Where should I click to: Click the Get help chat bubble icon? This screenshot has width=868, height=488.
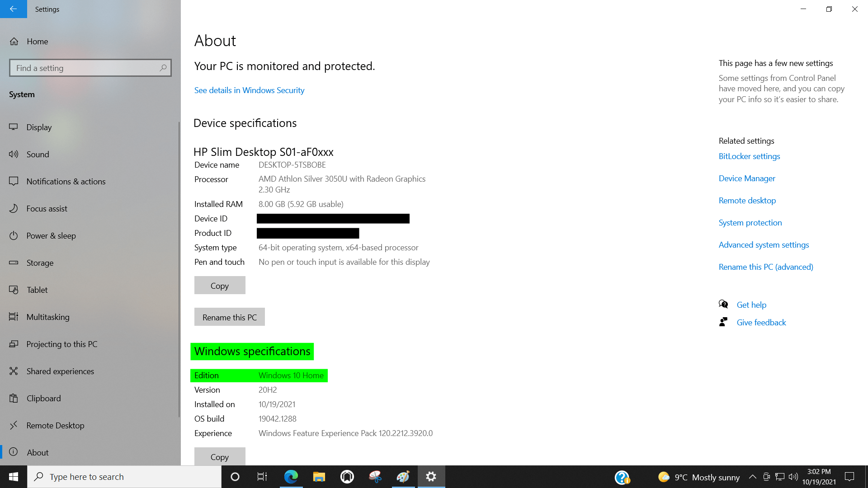(x=723, y=304)
